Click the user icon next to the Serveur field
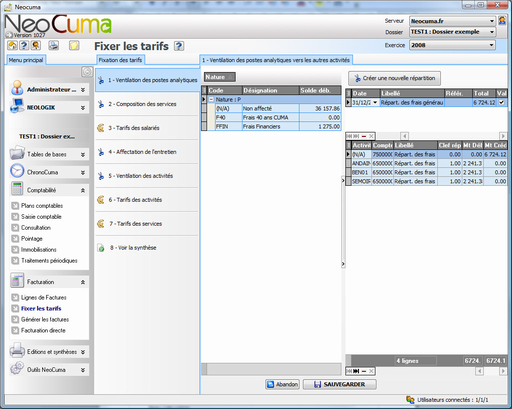 click(502, 21)
